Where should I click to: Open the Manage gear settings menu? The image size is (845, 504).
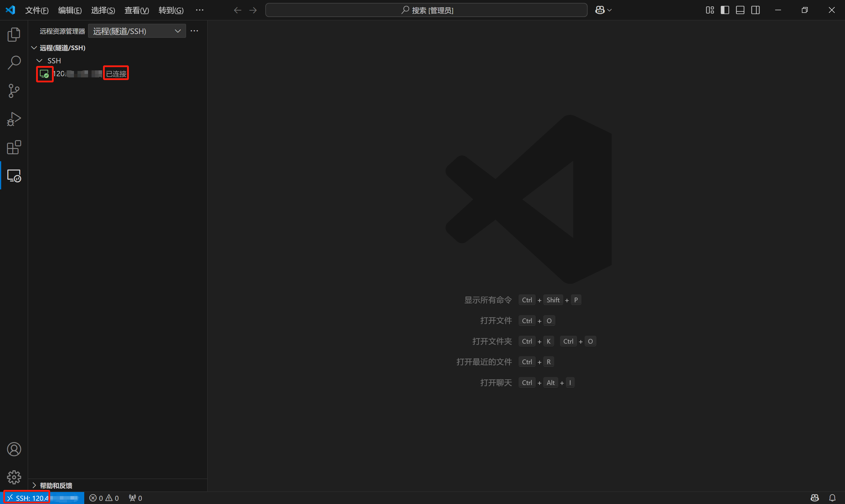pyautogui.click(x=14, y=478)
